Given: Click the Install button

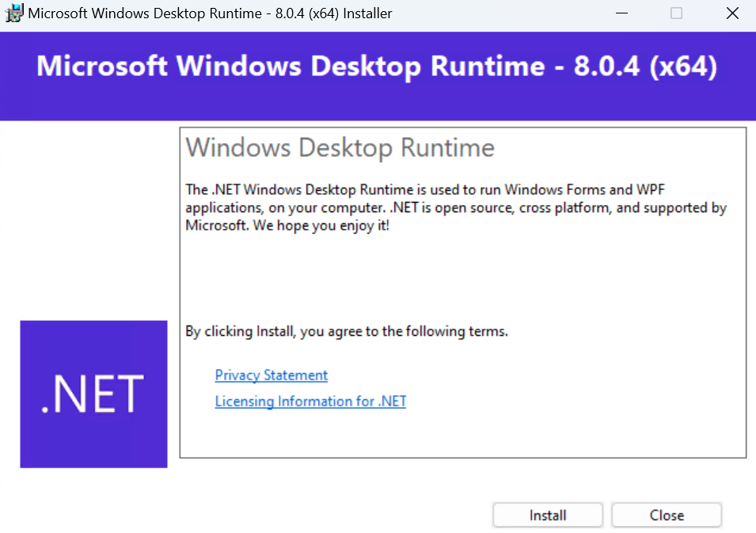Looking at the screenshot, I should click(x=547, y=515).
